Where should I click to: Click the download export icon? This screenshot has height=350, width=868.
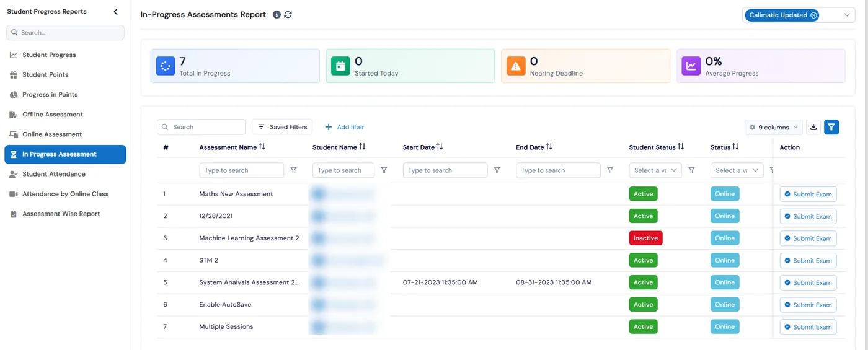pyautogui.click(x=814, y=127)
